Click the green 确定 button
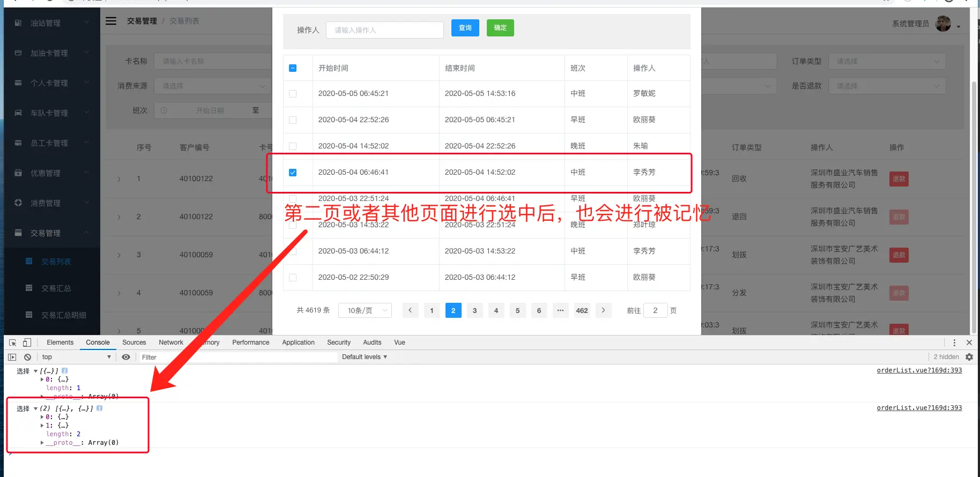Image resolution: width=980 pixels, height=477 pixels. [500, 28]
